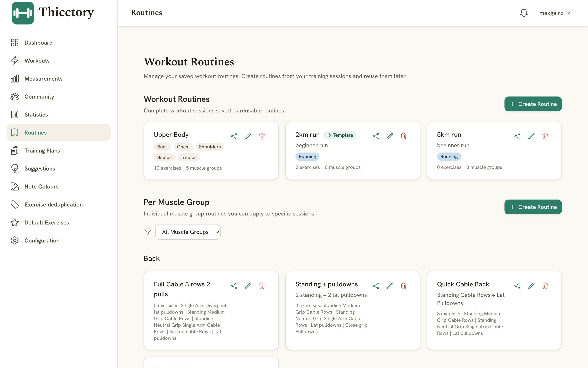
Task: Click the Shoulders tag on Upper Body
Action: point(210,147)
